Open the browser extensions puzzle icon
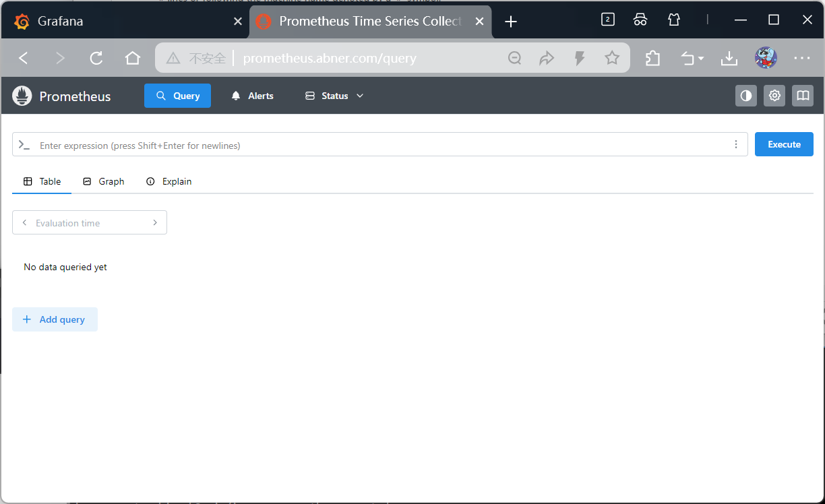The width and height of the screenshot is (825, 504). pos(652,58)
